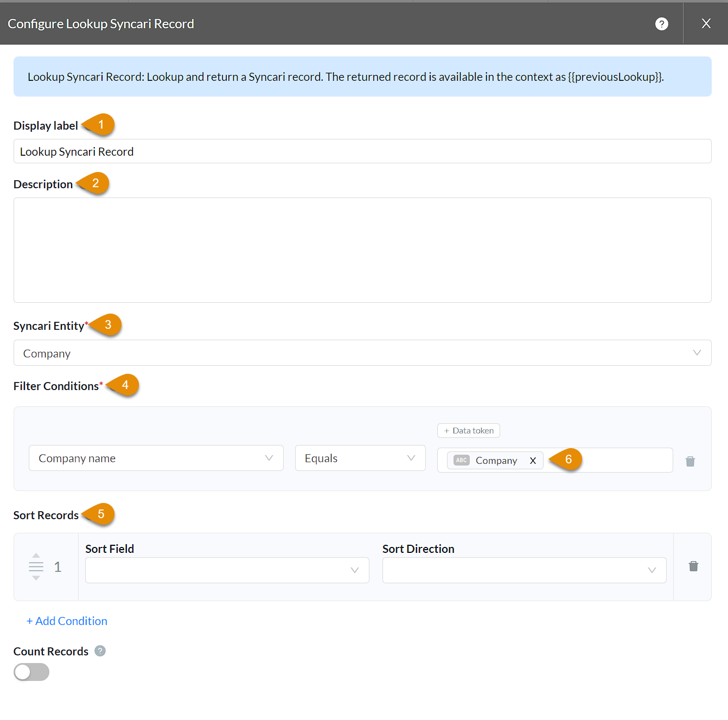This screenshot has height=720, width=728.
Task: Click + Add Condition link
Action: click(x=67, y=621)
